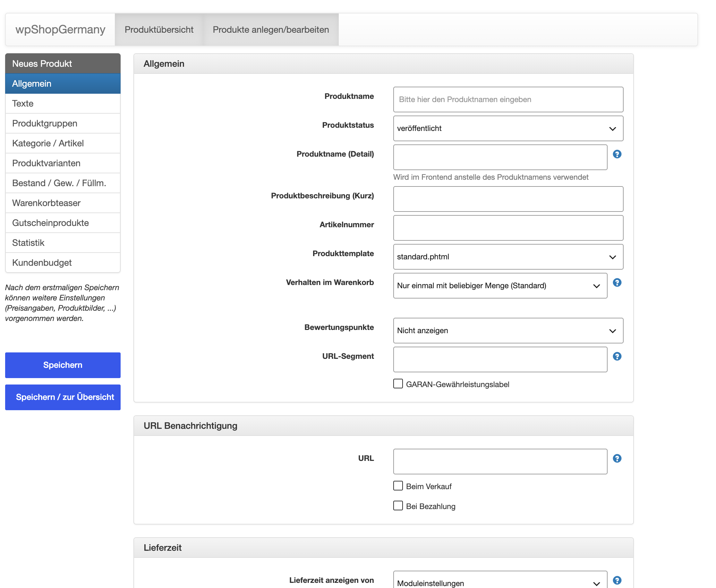Open the Produktstatus dropdown
This screenshot has height=588, width=716.
click(x=508, y=128)
